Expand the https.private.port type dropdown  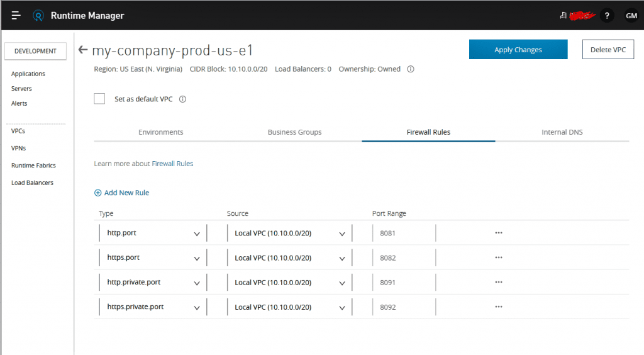pos(153,307)
